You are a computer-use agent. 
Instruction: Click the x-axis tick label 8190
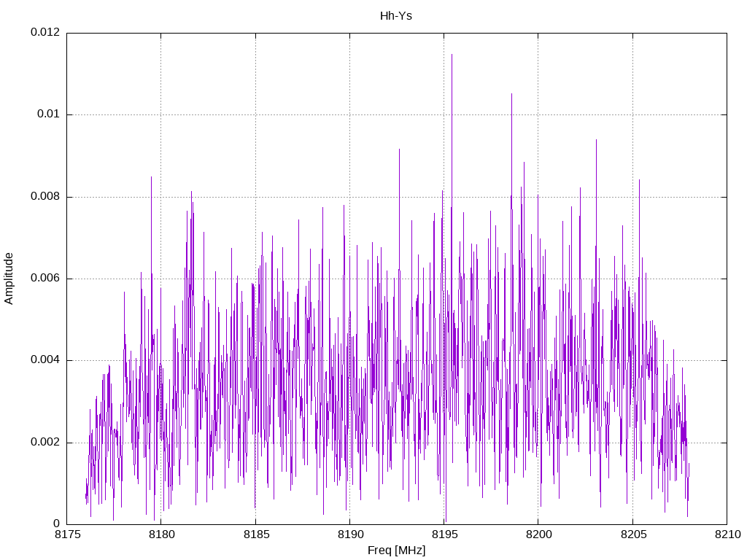350,534
